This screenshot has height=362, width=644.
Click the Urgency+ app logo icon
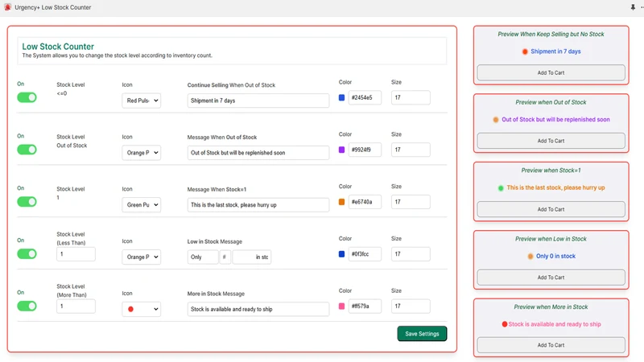(x=7, y=7)
